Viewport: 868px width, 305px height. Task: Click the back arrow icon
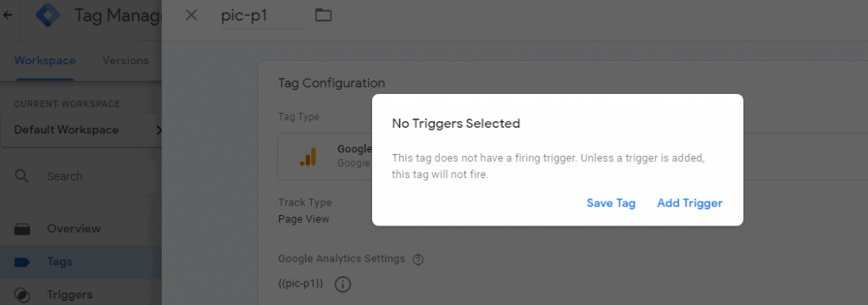pos(7,15)
